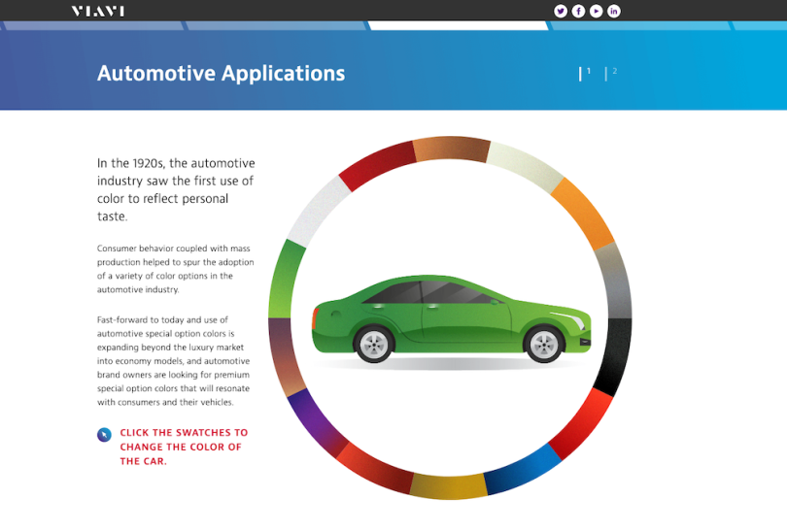The image size is (787, 532).
Task: Open the Facebook social icon
Action: 578,11
